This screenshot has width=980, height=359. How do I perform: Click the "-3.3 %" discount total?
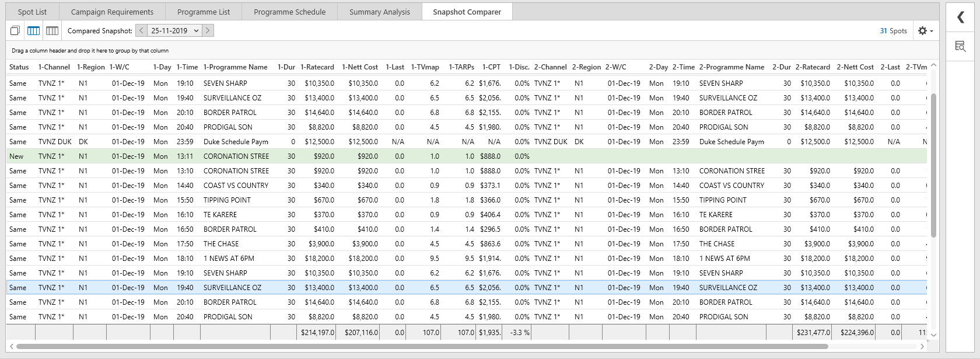[x=520, y=333]
